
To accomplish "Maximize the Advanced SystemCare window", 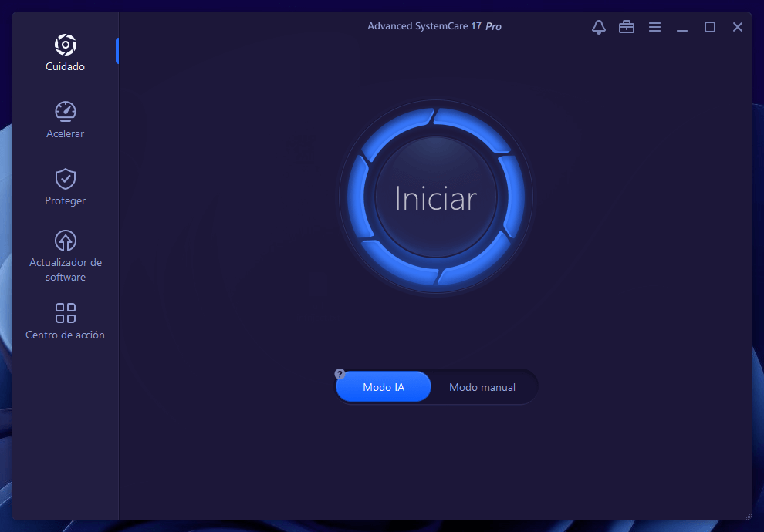I will 710,27.
